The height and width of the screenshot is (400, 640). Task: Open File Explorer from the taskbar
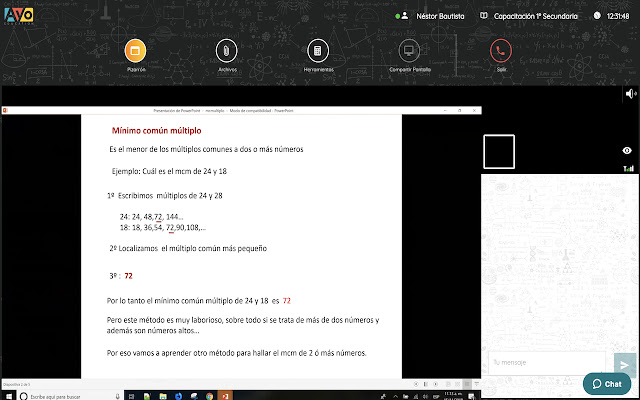coord(163,396)
